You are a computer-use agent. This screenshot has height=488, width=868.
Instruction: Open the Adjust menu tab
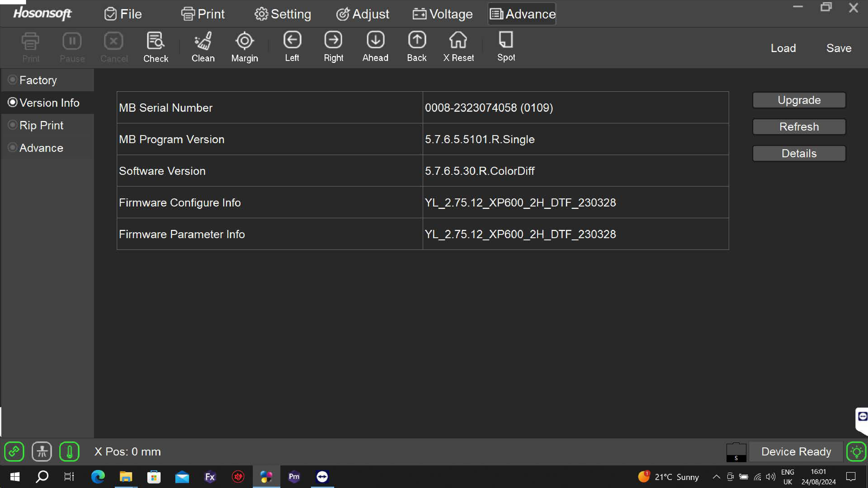pos(363,14)
